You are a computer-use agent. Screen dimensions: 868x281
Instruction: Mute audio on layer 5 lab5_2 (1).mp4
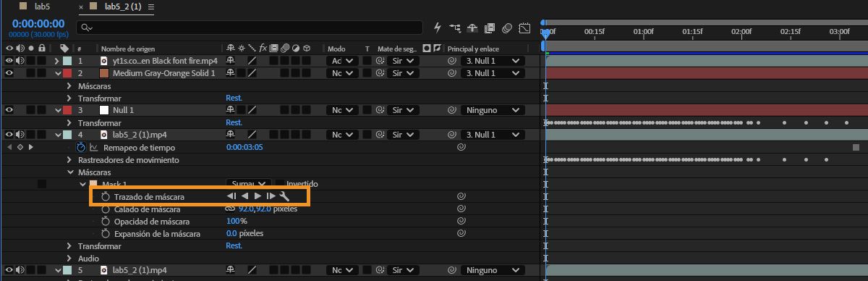(20, 270)
